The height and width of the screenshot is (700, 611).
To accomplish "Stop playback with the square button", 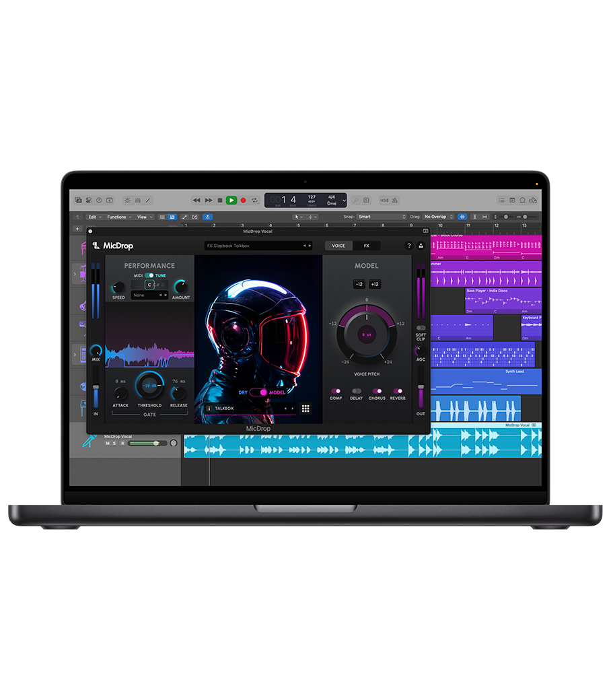I will 219,201.
